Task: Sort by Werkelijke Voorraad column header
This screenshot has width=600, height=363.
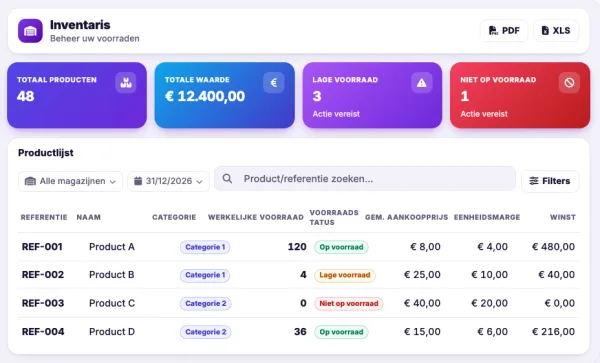Action: tap(256, 217)
